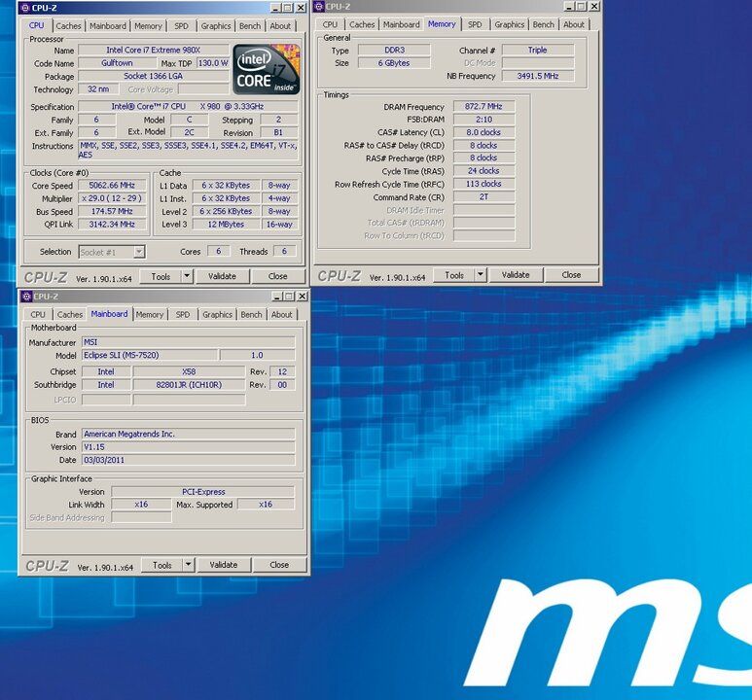Screen dimensions: 752x700
Task: Click the motherboard model Eclipse SLI (MS-7520)
Action: pyautogui.click(x=150, y=355)
